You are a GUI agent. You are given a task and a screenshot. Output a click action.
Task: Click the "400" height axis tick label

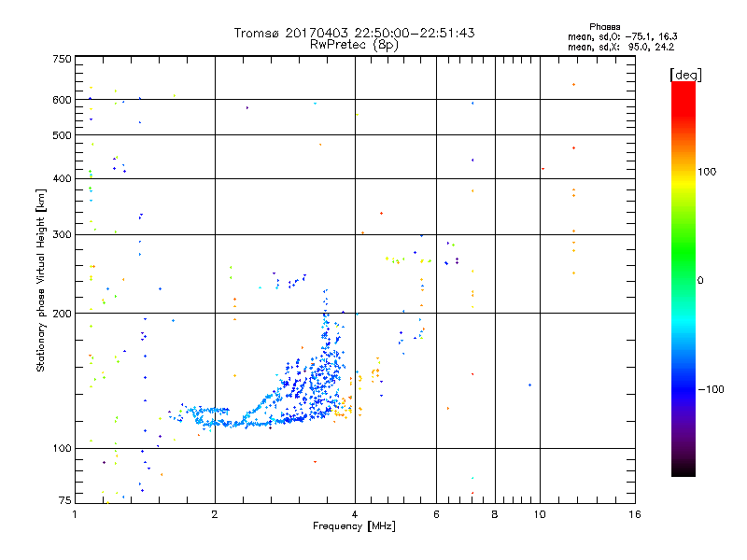coord(62,178)
